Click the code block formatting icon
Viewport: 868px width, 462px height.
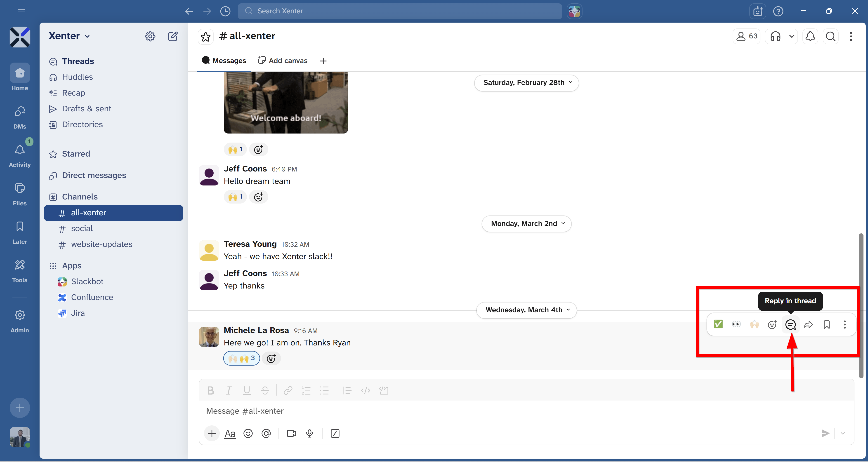coord(383,391)
